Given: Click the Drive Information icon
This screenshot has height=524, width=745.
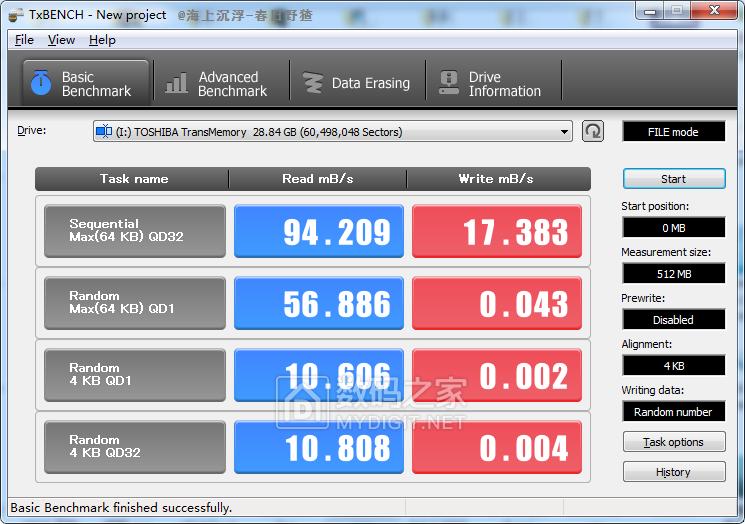Looking at the screenshot, I should (449, 84).
